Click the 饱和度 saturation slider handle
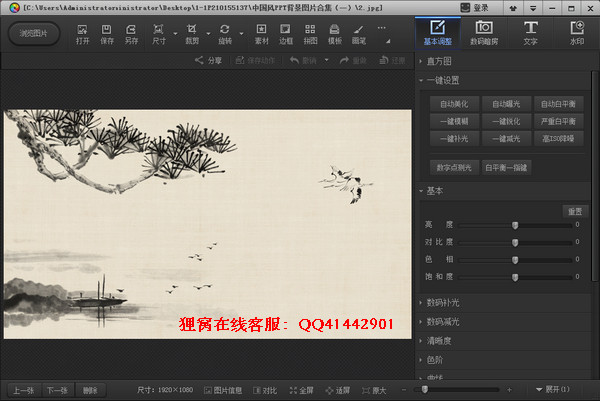The width and height of the screenshot is (600, 401). click(515, 277)
